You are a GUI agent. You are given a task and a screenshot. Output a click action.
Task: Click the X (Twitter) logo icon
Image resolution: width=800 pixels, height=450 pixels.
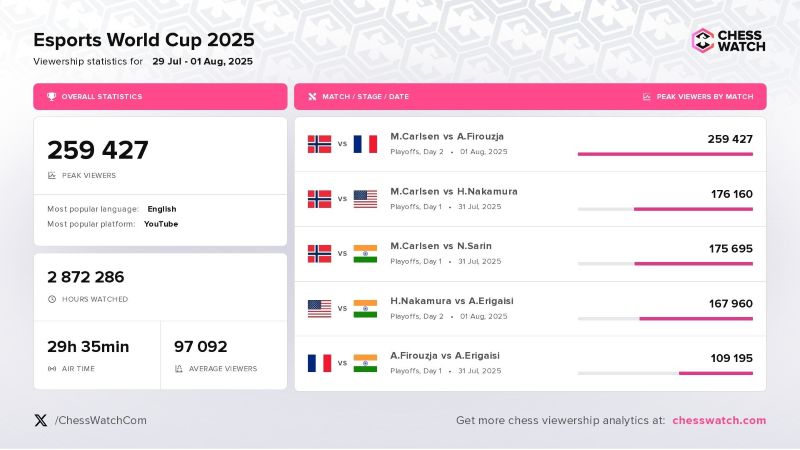(40, 420)
